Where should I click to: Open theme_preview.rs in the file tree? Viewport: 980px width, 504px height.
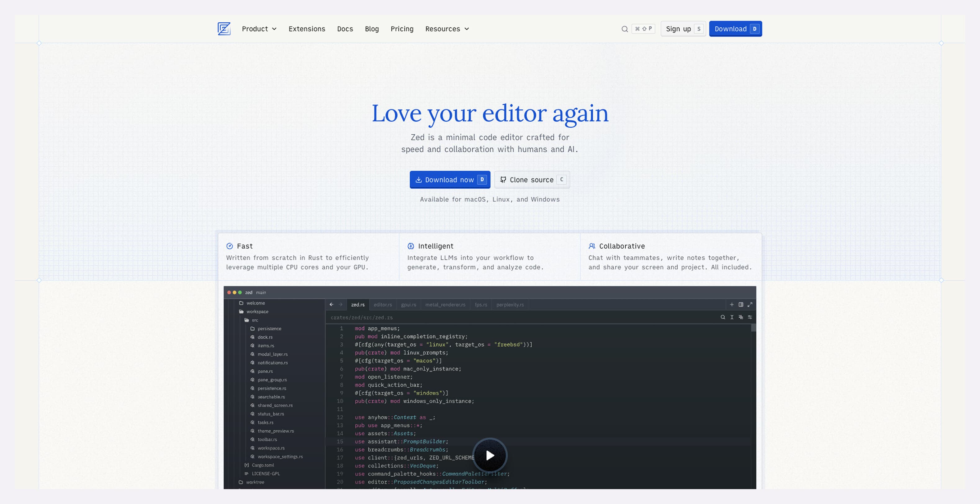[x=272, y=431]
